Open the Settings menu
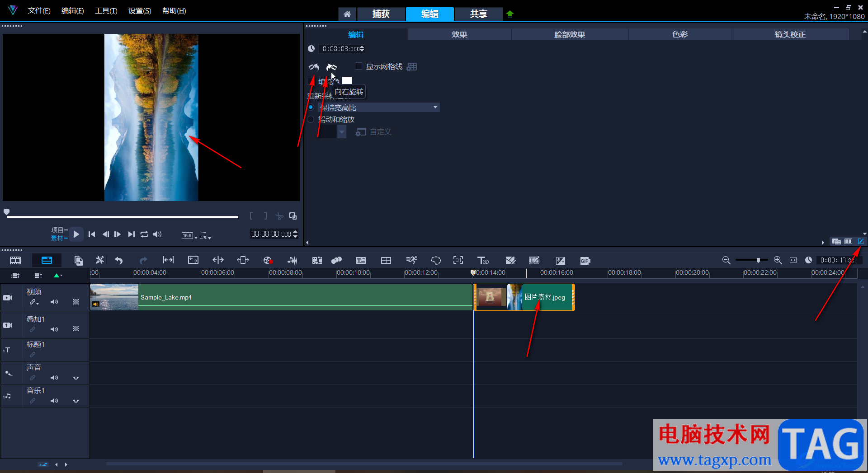868x473 pixels. [x=140, y=11]
